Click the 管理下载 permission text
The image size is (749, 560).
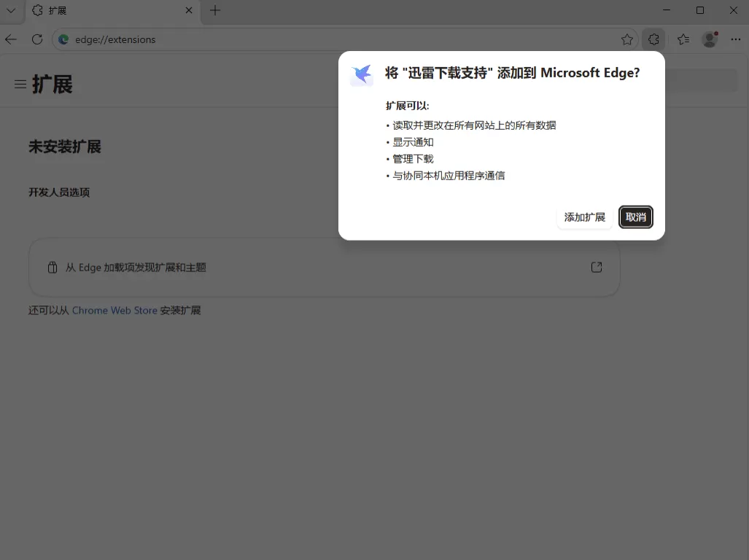tap(414, 159)
